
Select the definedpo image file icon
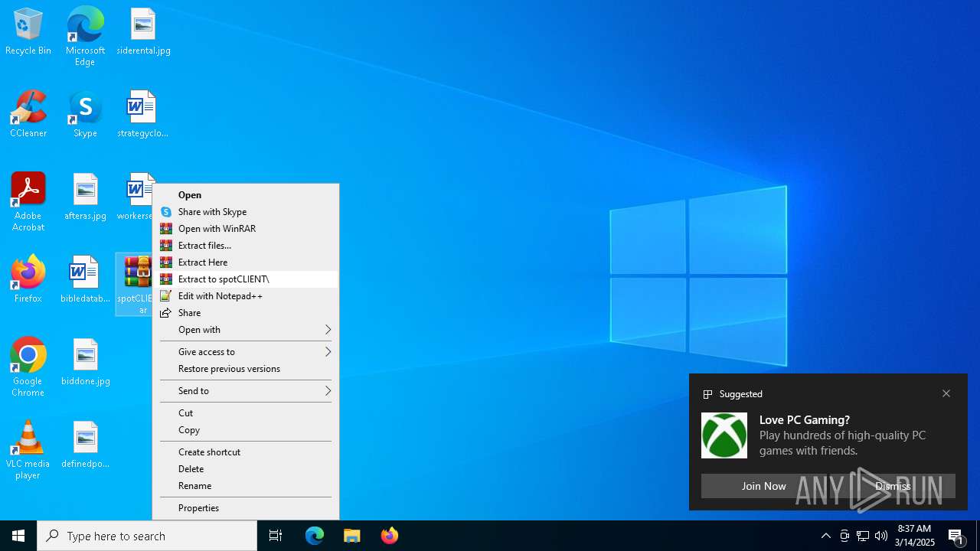coord(85,445)
